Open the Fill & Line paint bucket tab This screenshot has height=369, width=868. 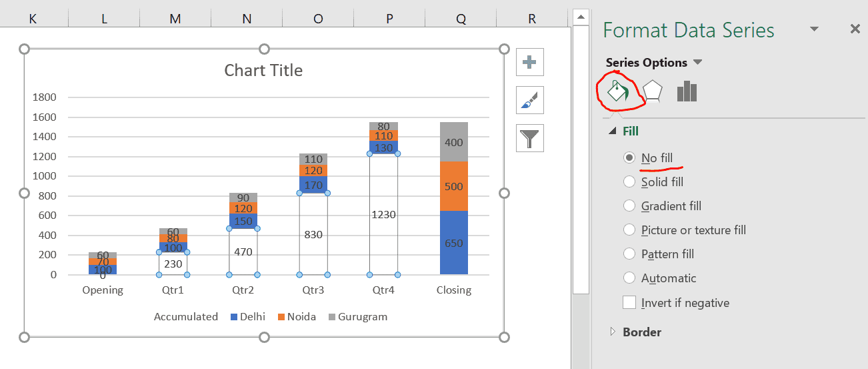click(617, 91)
